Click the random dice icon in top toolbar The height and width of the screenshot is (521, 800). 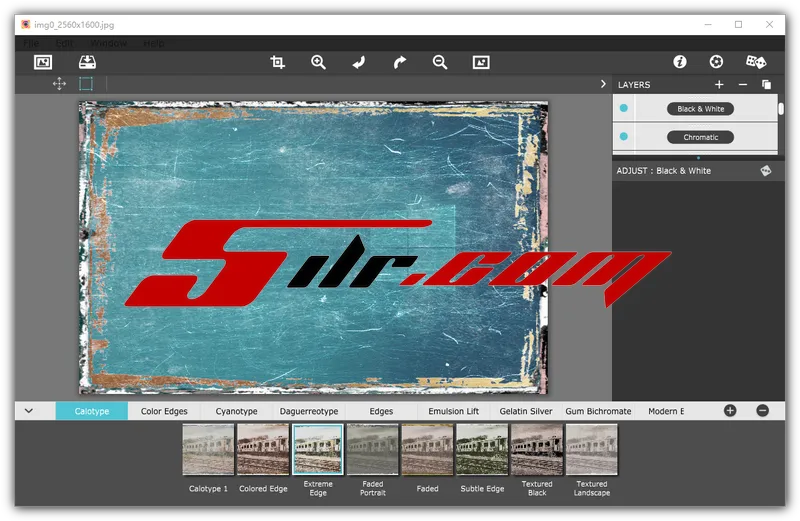(x=756, y=62)
